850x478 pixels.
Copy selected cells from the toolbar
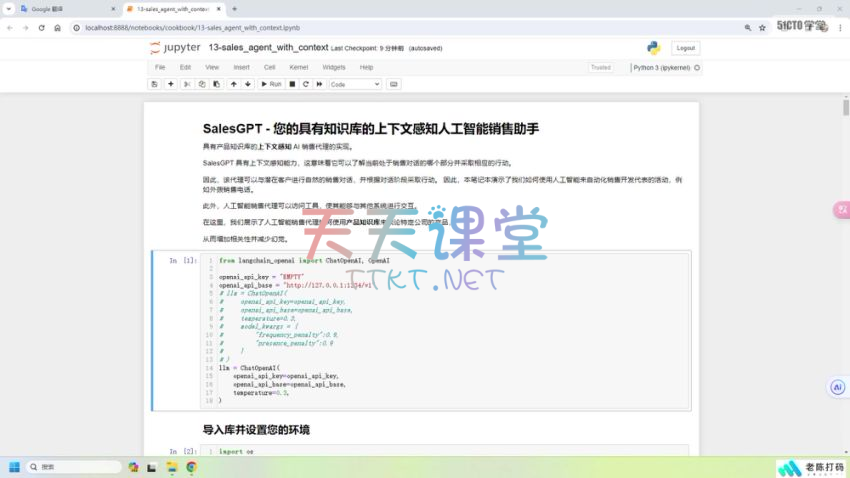(202, 84)
